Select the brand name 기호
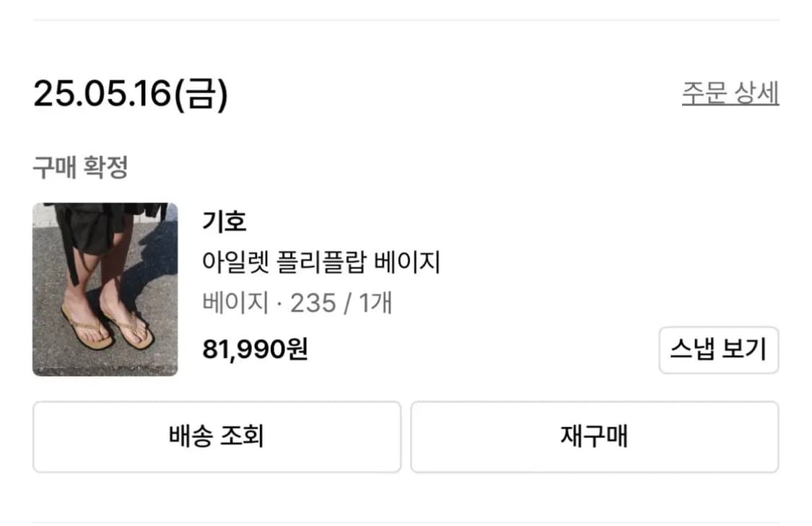The height and width of the screenshot is (526, 812). [222, 222]
